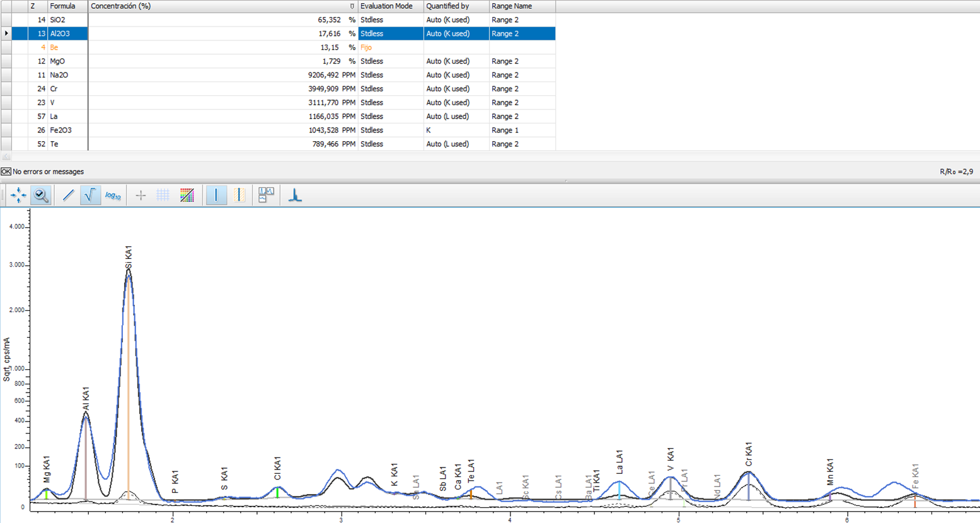Open multiple spectra view icon
Viewport: 980px width, 523px height.
pos(266,195)
